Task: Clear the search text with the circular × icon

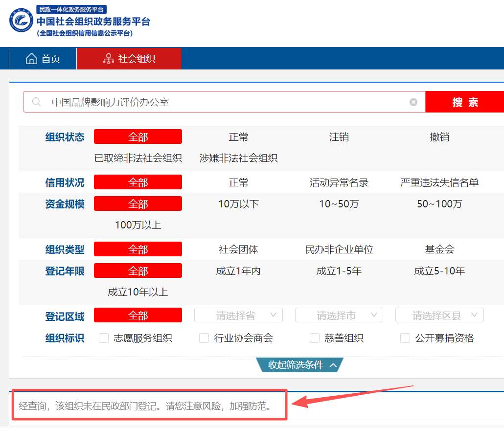Action: [x=413, y=102]
